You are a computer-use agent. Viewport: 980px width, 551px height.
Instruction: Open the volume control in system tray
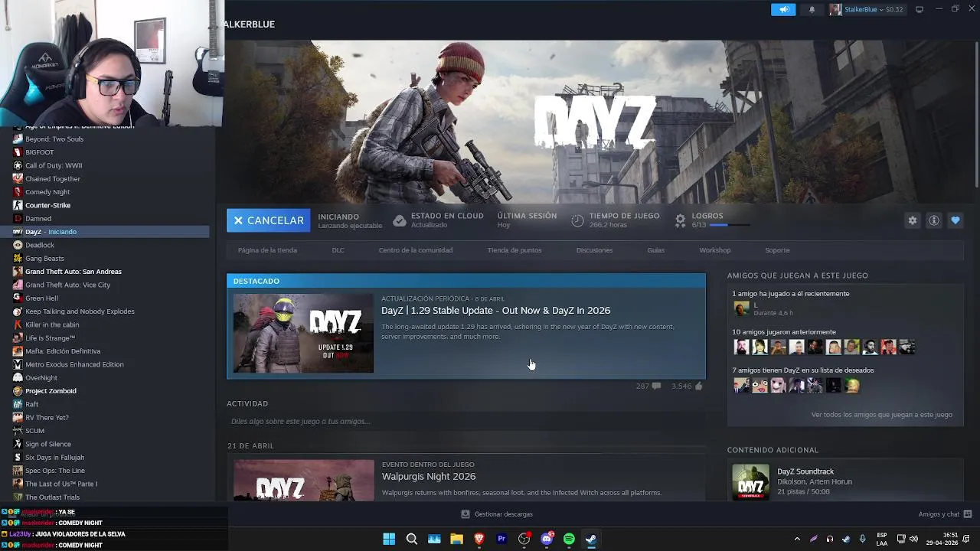(913, 539)
